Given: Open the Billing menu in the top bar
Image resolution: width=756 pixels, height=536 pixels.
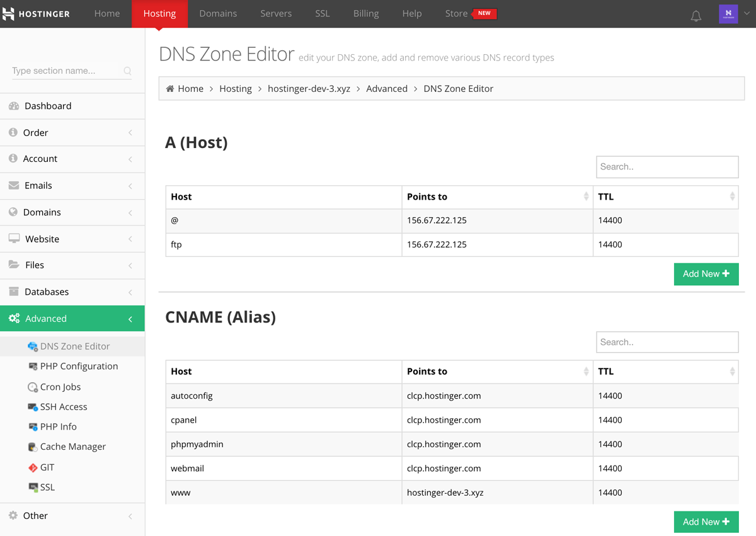Looking at the screenshot, I should 365,13.
